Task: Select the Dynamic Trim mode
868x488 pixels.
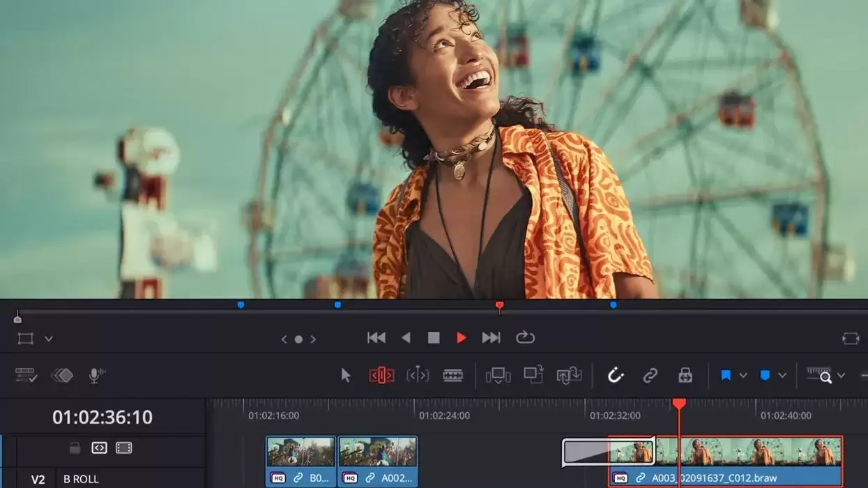Action: tap(416, 375)
